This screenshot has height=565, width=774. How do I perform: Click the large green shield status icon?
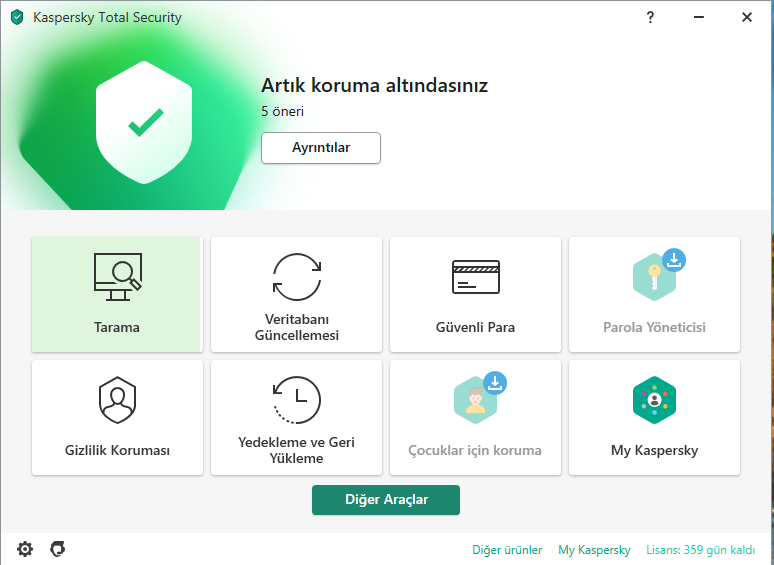(146, 123)
